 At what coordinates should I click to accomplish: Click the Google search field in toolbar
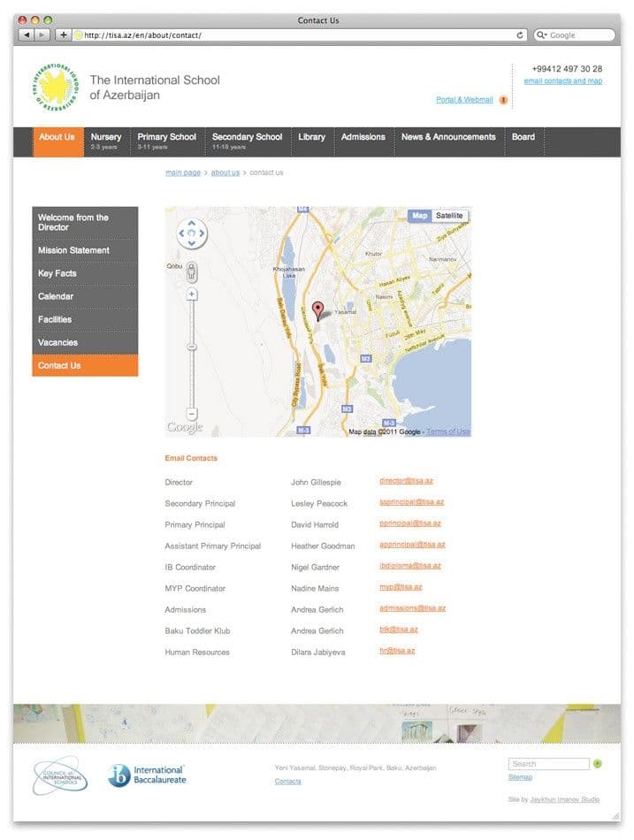(x=575, y=34)
